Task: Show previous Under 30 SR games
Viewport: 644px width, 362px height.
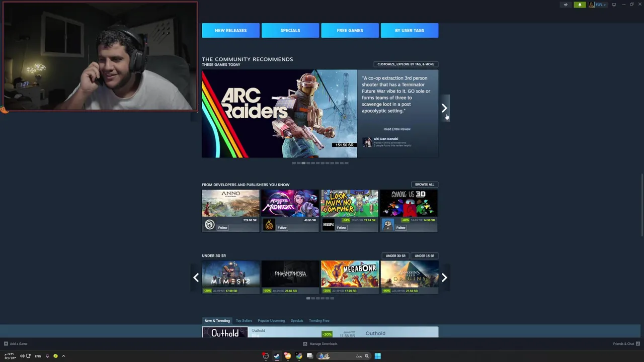Action: [x=196, y=278]
